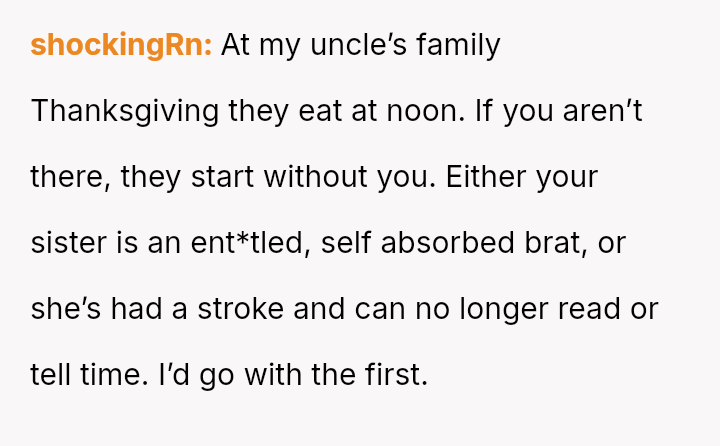
Task: Click the word "read" in the fifth line
Action: (594, 309)
